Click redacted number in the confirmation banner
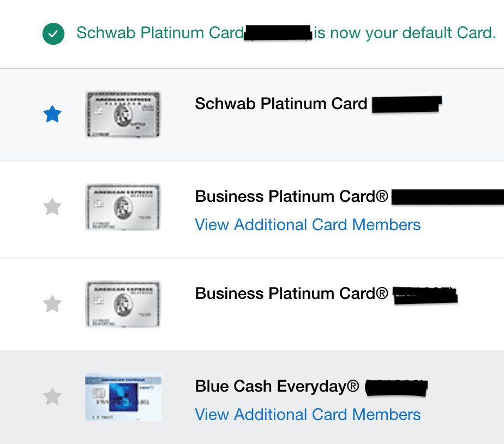 pyautogui.click(x=278, y=33)
